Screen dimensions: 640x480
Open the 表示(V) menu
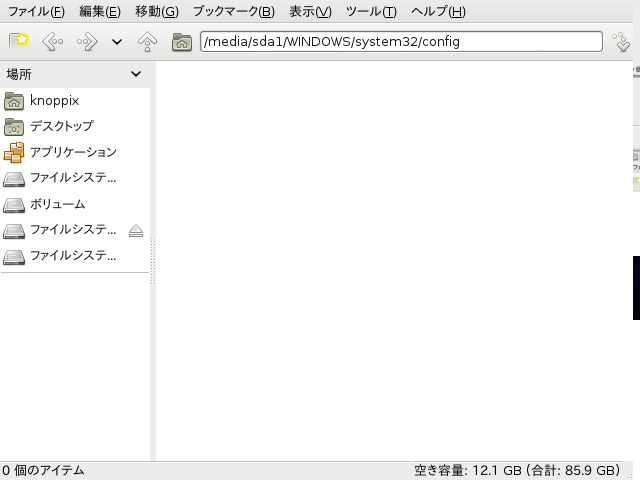click(310, 11)
